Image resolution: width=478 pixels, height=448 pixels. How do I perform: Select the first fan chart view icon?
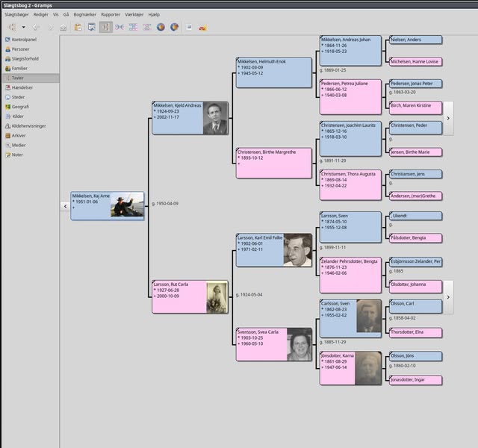tap(161, 28)
